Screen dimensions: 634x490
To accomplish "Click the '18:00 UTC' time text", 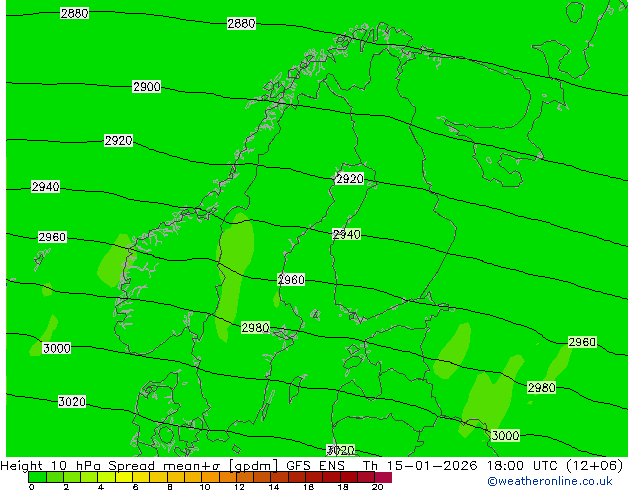I will pyautogui.click(x=522, y=466).
